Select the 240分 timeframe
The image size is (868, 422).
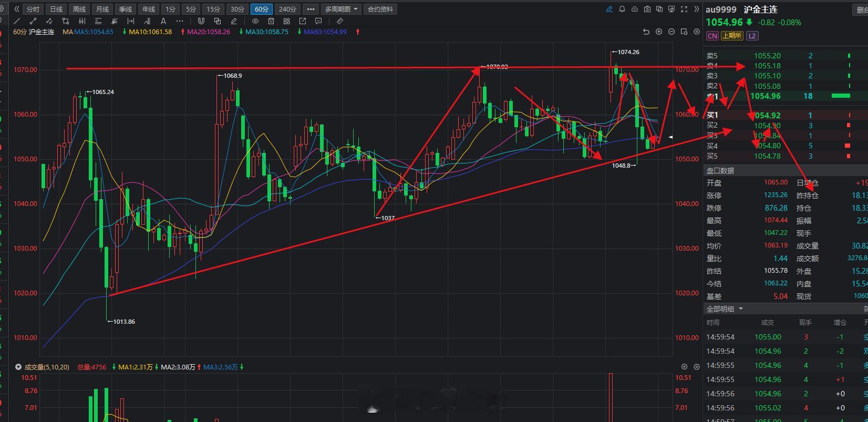click(287, 9)
